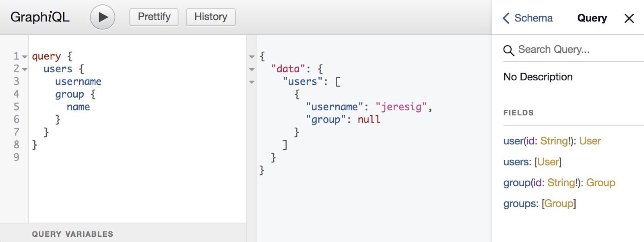644x242 pixels.
Task: Open the User return type of the user field
Action: tap(590, 141)
